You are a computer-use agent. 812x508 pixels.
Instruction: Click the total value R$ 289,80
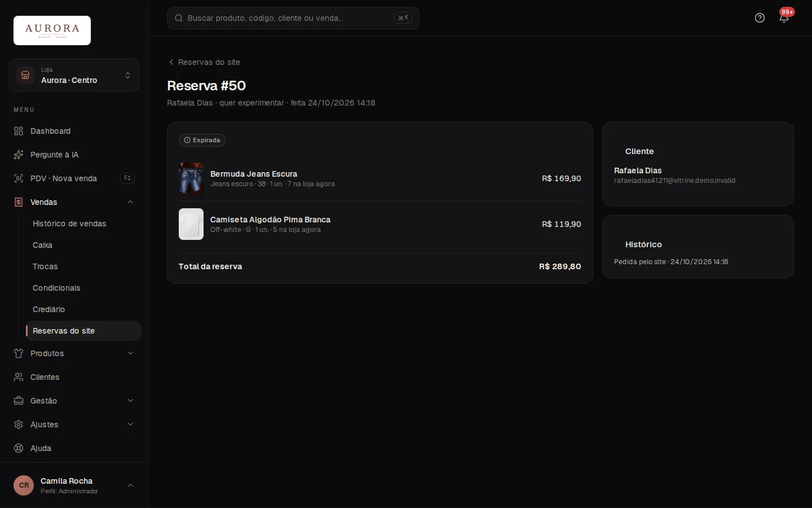tap(560, 266)
